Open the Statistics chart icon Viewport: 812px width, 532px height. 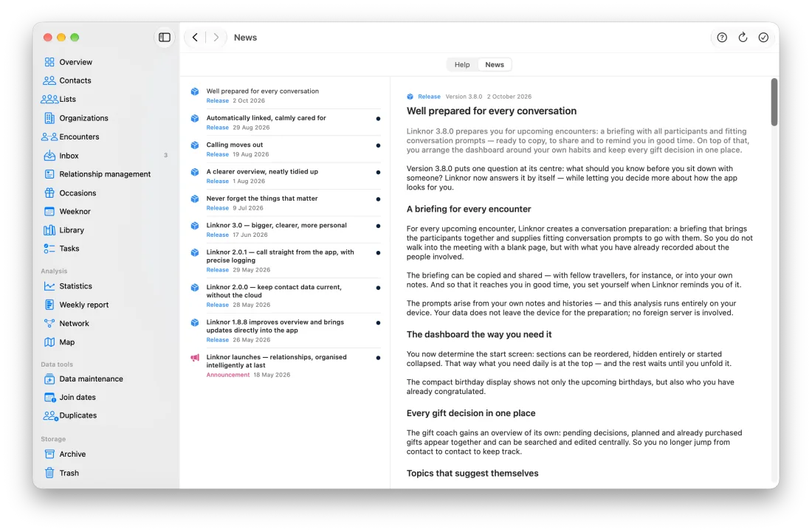point(49,286)
